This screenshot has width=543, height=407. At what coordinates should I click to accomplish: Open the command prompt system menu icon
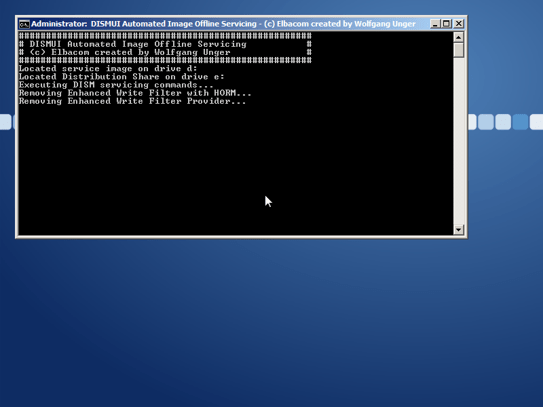pos(24,24)
